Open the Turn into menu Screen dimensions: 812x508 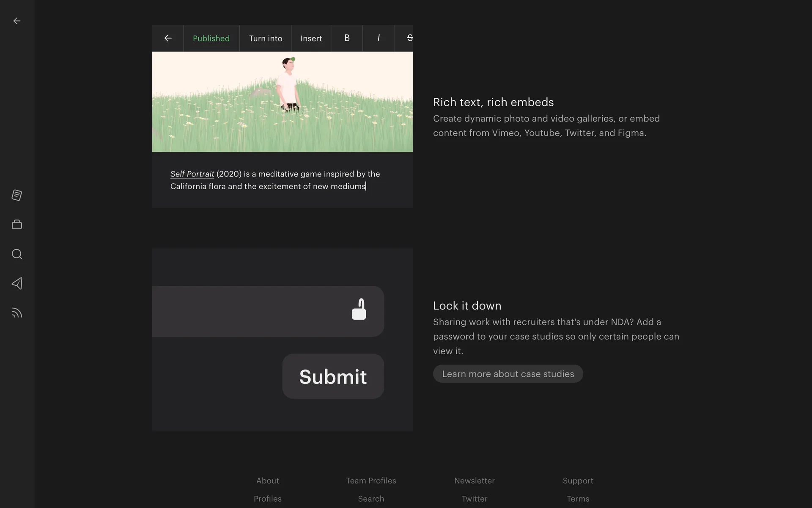click(266, 38)
